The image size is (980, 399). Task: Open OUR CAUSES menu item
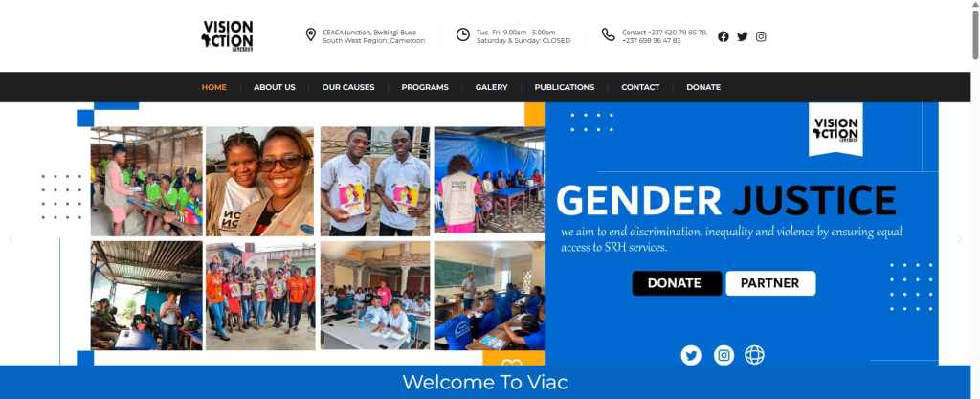tap(348, 87)
